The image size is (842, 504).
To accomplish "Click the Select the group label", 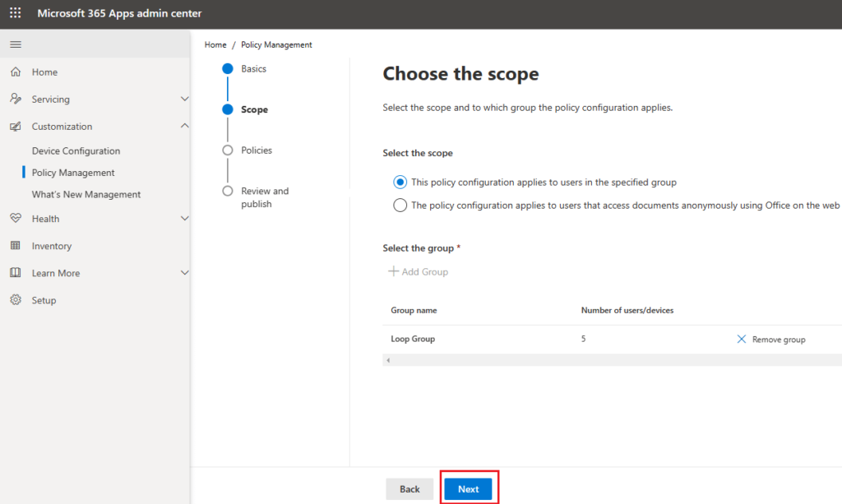I will [418, 248].
